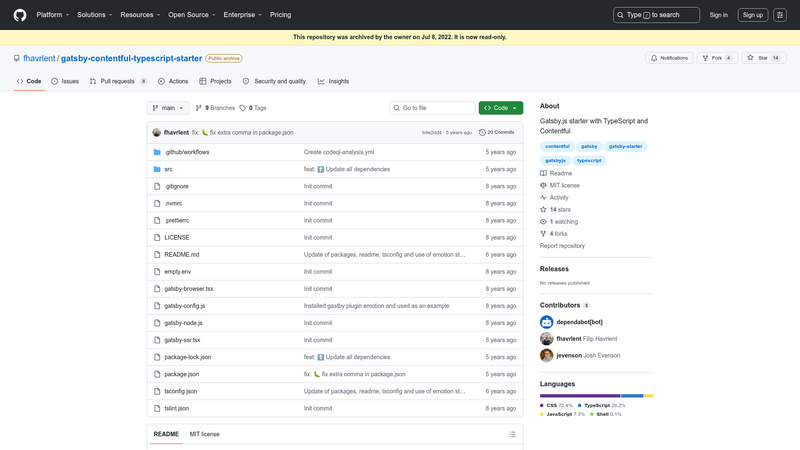Viewport: 800px width, 450px height.
Task: Click the Notifications bell button
Action: tap(669, 58)
